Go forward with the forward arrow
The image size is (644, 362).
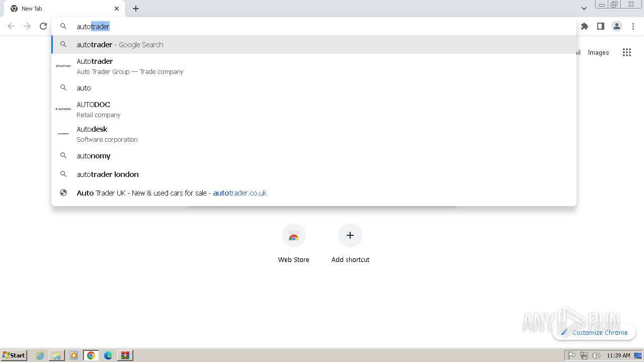(27, 26)
